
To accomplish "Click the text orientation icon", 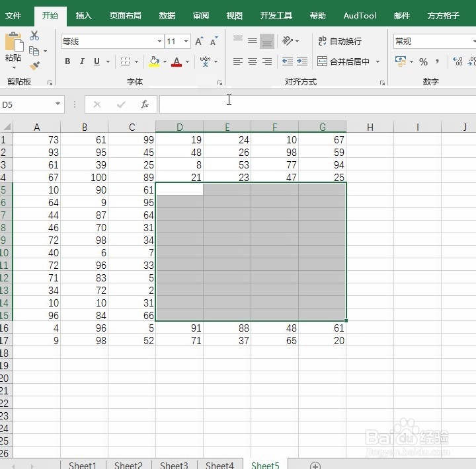I will pyautogui.click(x=287, y=41).
